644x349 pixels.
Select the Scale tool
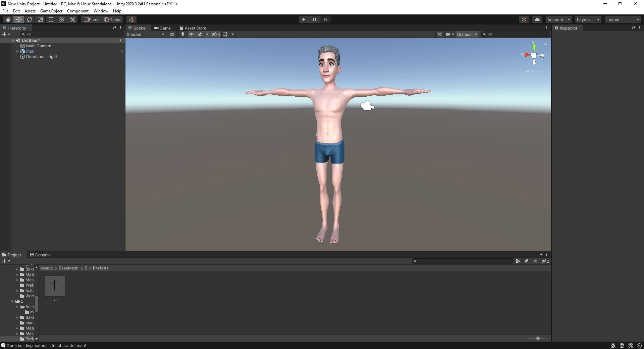40,19
